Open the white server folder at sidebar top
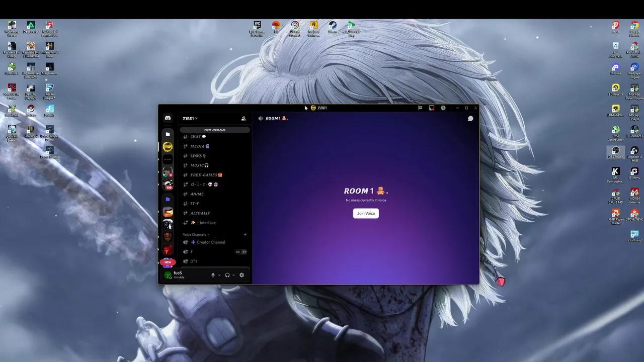The image size is (644, 362). pos(168,134)
